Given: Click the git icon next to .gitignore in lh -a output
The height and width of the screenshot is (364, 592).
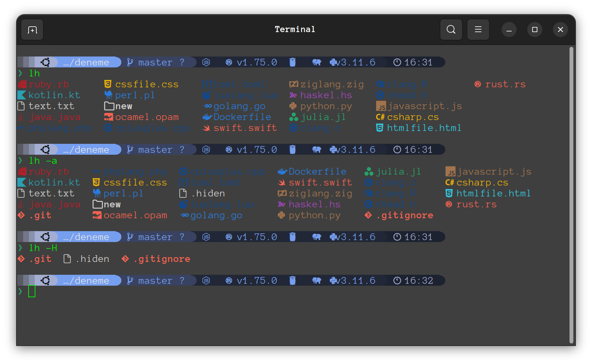Looking at the screenshot, I should pyautogui.click(x=368, y=215).
